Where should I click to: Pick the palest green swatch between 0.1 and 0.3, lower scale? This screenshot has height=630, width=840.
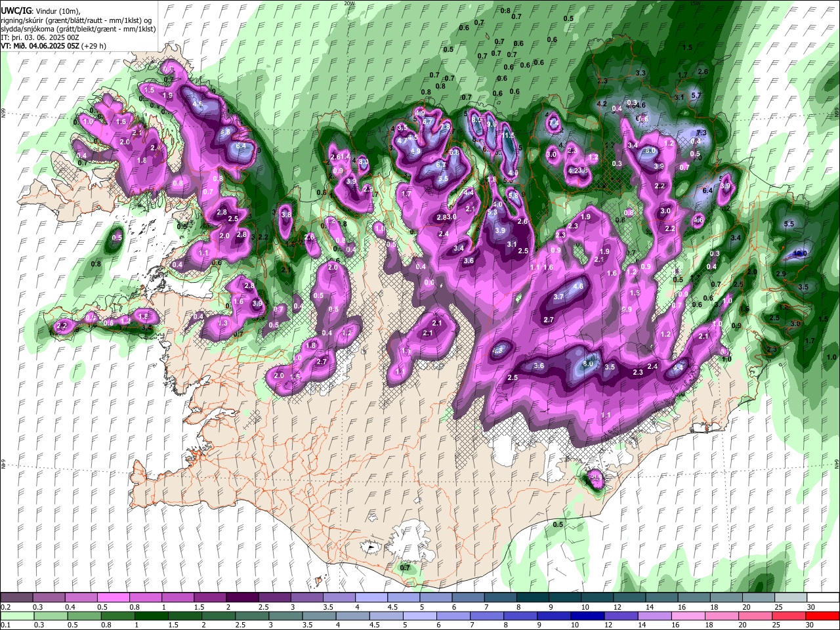click(17, 616)
